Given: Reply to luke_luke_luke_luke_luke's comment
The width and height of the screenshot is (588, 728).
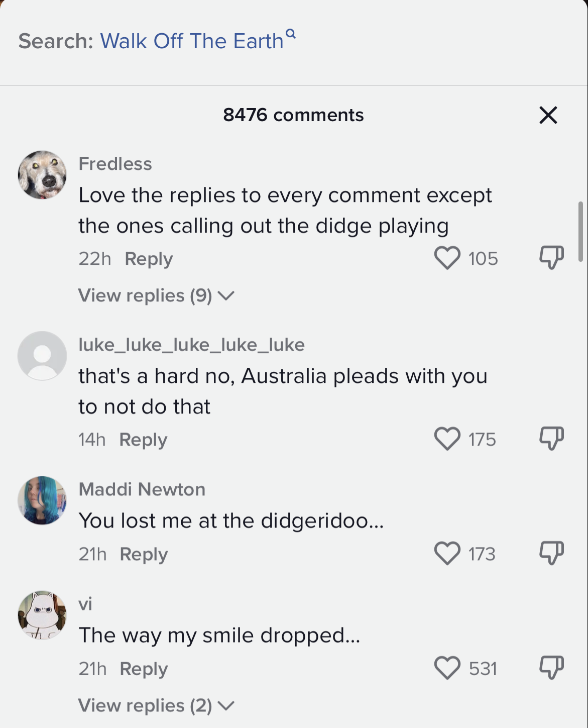Looking at the screenshot, I should [x=143, y=440].
